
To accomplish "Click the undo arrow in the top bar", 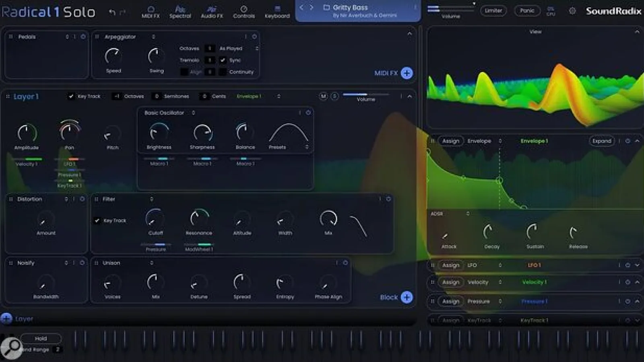I will coord(112,12).
